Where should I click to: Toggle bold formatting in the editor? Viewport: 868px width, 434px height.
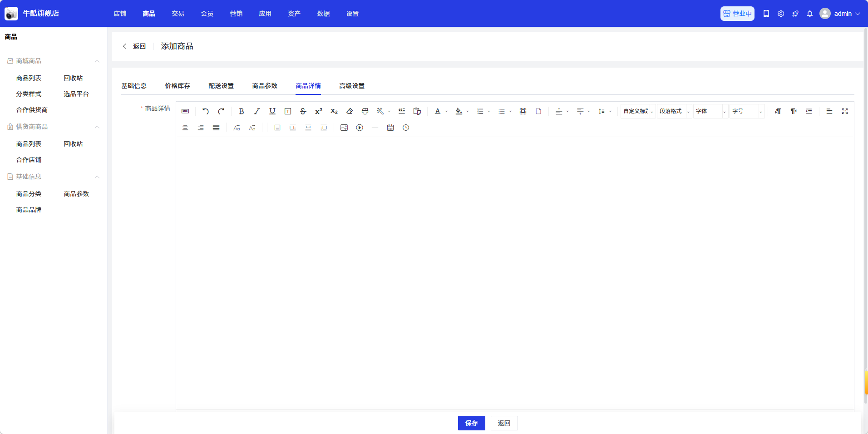[242, 111]
